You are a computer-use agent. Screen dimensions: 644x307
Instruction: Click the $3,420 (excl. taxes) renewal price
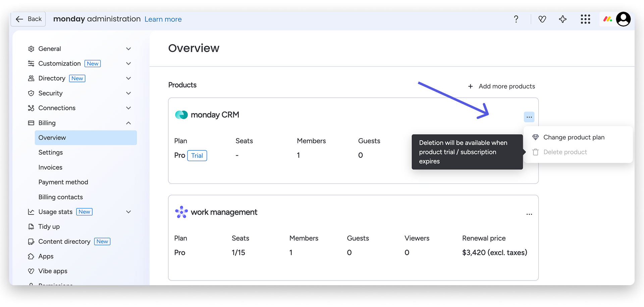pos(495,253)
